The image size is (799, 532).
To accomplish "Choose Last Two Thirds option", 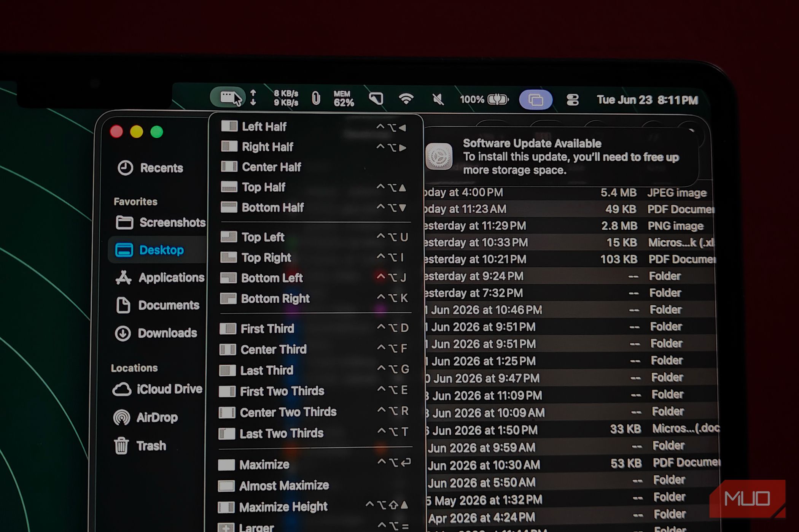I will coord(314,434).
